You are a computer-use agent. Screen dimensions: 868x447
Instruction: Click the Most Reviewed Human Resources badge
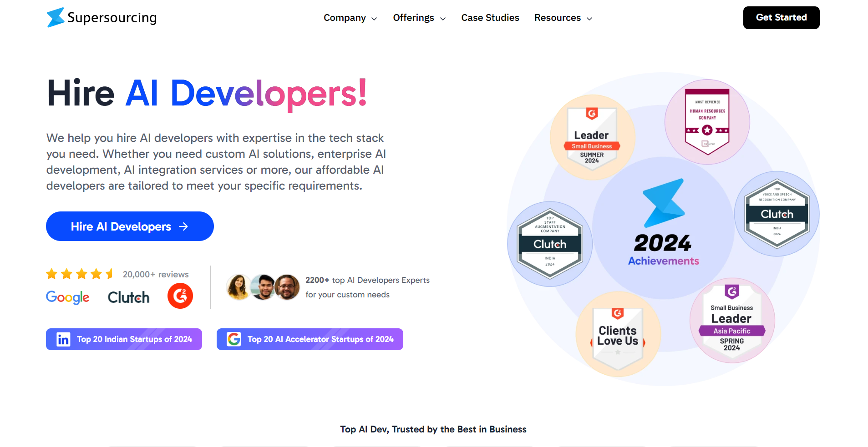[707, 122]
